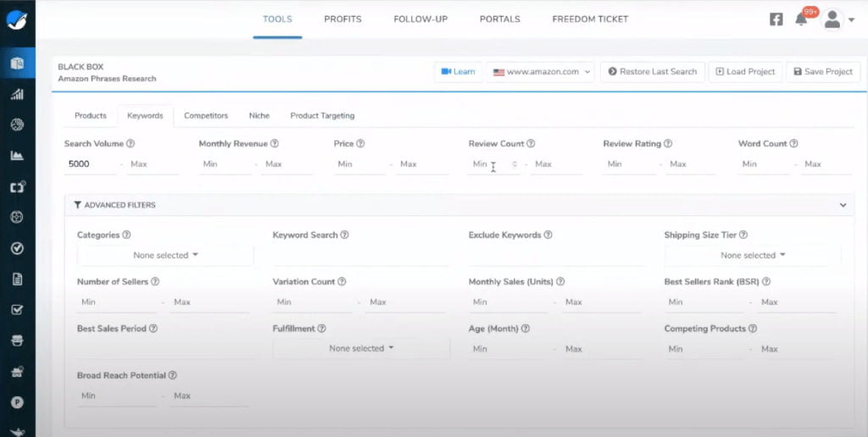Click the help icon beside Word Count
This screenshot has width=868, height=437.
point(793,143)
